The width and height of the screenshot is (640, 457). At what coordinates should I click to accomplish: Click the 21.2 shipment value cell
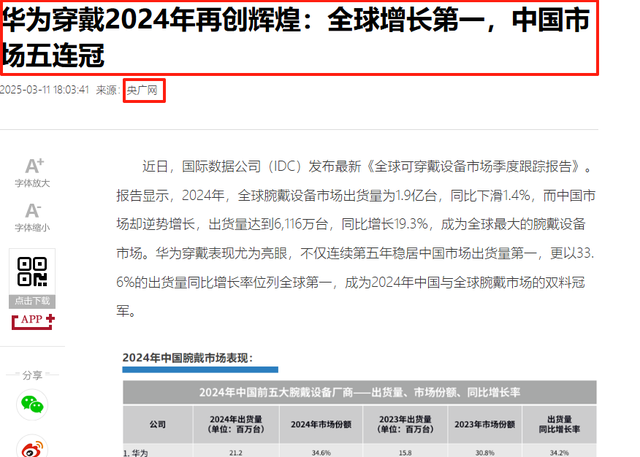[236, 452]
